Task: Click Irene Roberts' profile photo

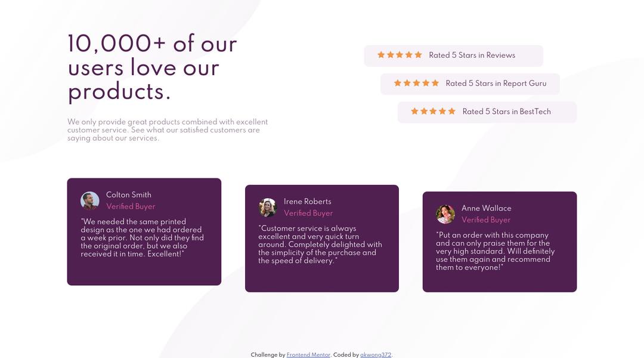Action: (268, 208)
